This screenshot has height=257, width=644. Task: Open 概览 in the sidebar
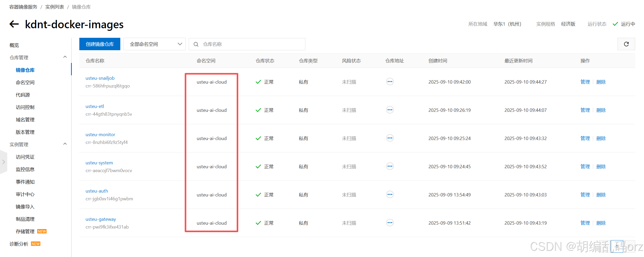click(14, 45)
